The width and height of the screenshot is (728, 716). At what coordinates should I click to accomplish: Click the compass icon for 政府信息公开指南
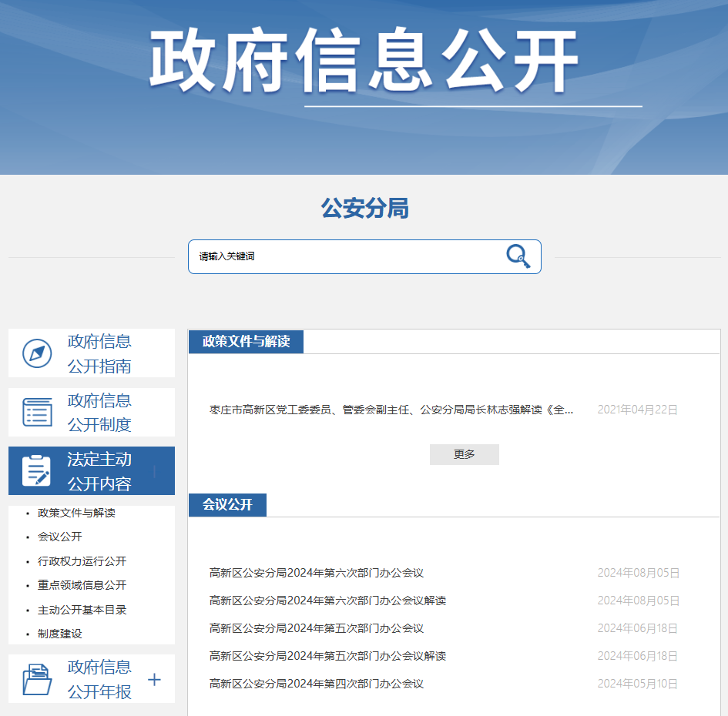coord(37,353)
